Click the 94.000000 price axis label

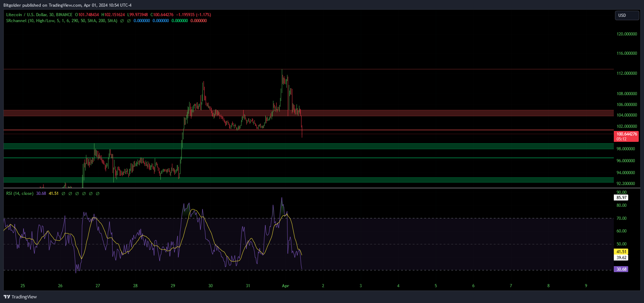626,173
